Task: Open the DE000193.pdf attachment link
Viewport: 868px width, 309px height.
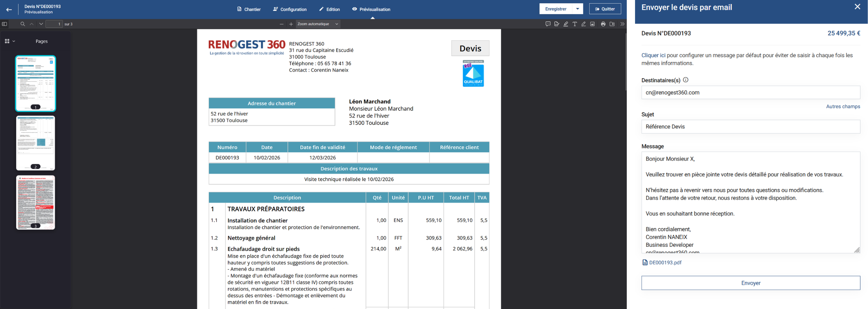Action: (x=665, y=263)
